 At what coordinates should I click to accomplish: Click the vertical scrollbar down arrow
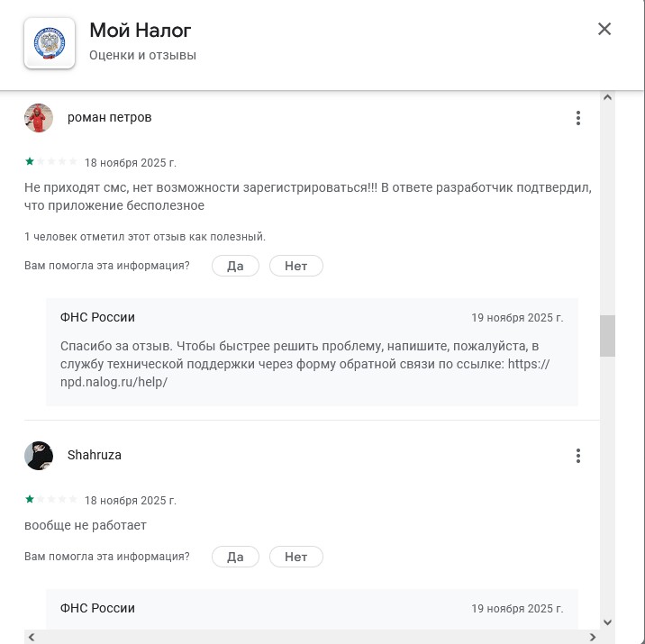(x=607, y=621)
